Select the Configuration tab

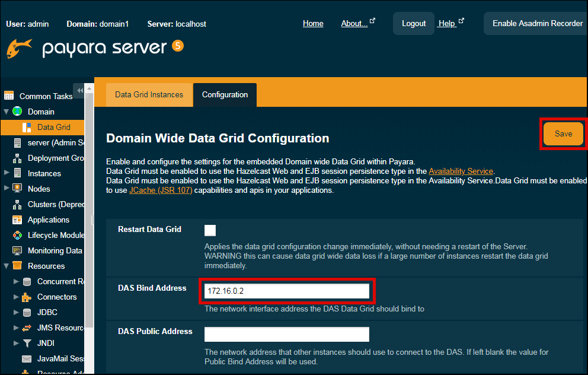click(225, 95)
